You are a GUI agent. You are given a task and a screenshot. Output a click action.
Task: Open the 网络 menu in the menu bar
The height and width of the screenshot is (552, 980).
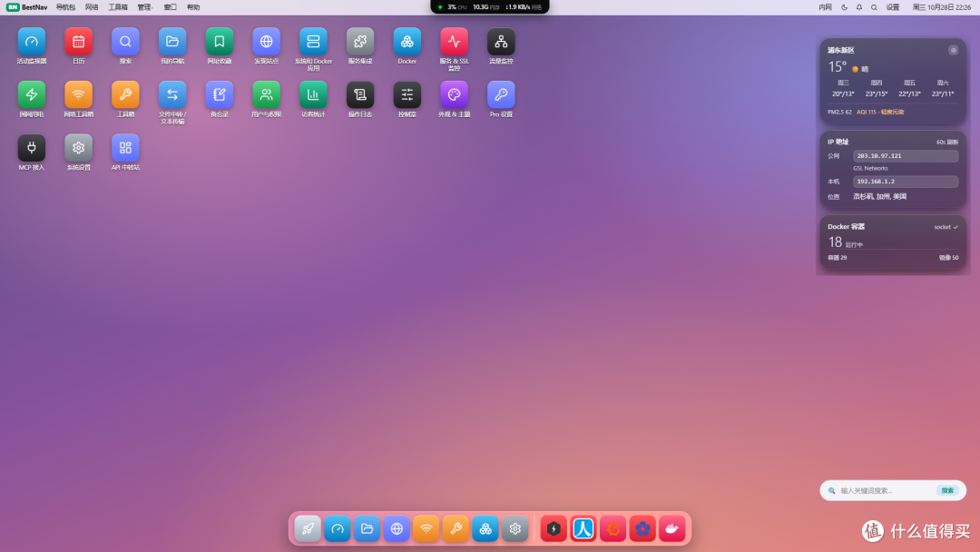92,7
